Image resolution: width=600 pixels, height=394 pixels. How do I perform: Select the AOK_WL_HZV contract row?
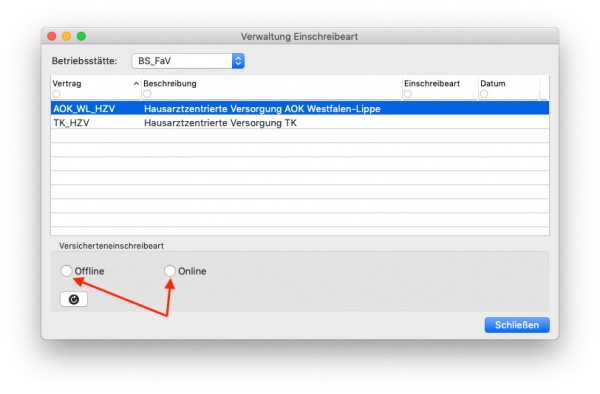[x=300, y=109]
